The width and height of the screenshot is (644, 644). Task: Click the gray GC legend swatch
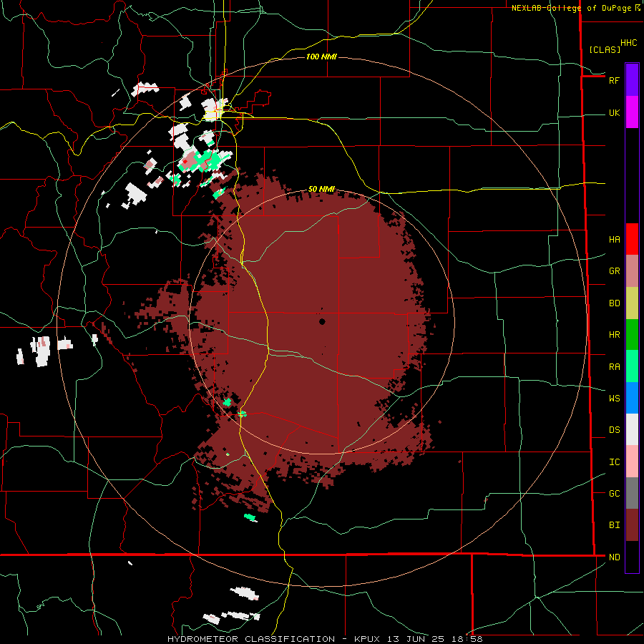pyautogui.click(x=632, y=493)
